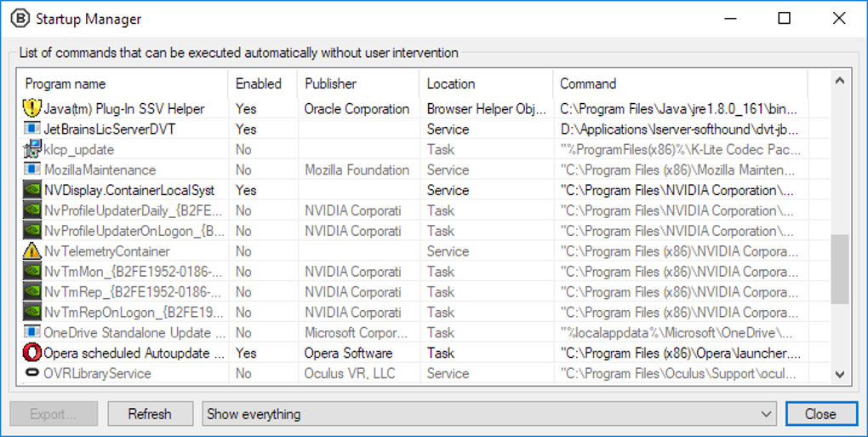Click the list's scroll down arrow
Image resolution: width=868 pixels, height=437 pixels.
coord(839,374)
